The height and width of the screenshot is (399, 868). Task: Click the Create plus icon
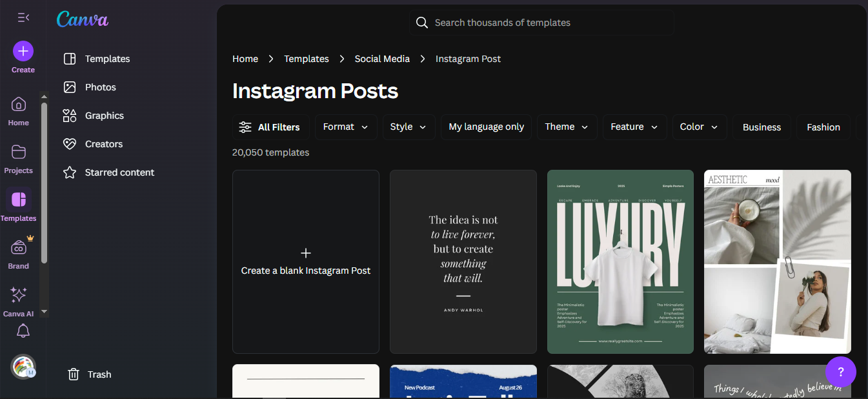pyautogui.click(x=23, y=50)
